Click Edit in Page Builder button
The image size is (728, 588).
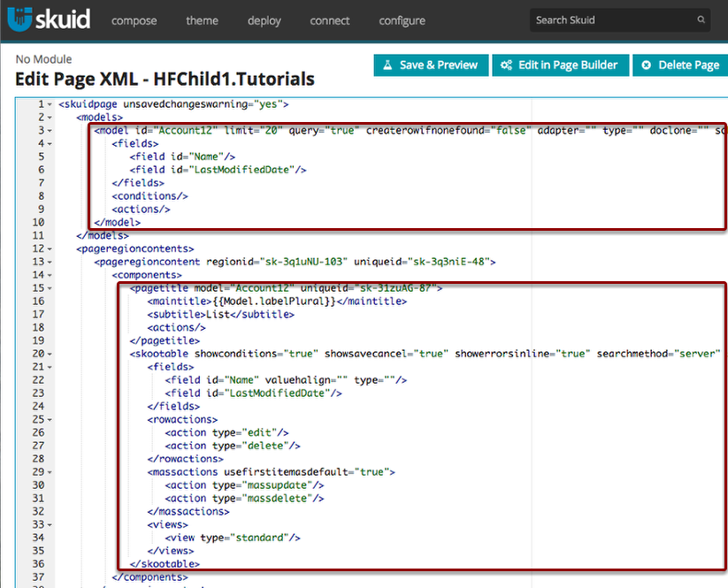[561, 65]
